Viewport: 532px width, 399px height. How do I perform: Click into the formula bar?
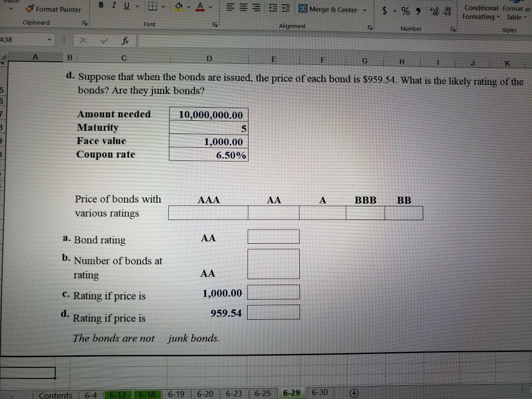pyautogui.click(x=334, y=43)
